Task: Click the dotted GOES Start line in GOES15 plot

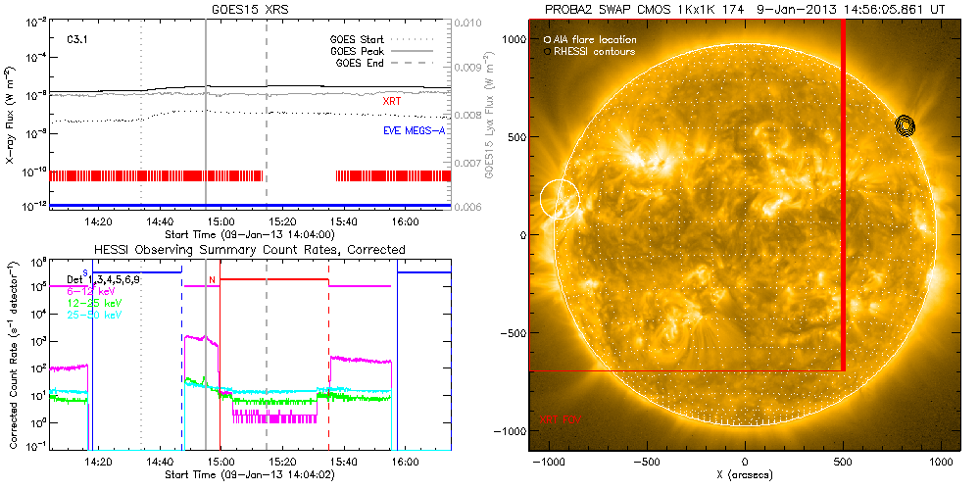Action: point(141,113)
